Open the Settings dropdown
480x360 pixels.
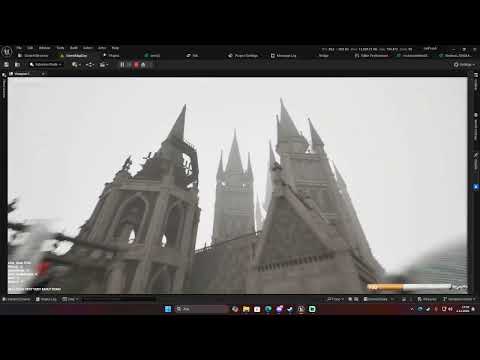(x=464, y=65)
